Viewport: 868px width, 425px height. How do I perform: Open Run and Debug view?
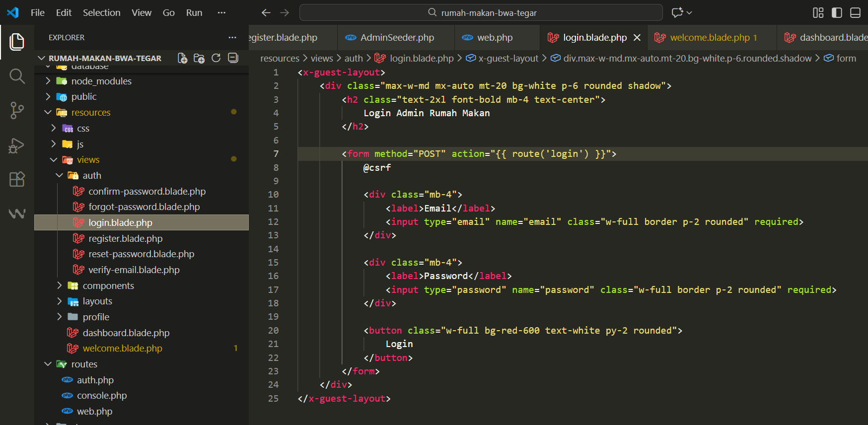pos(17,145)
